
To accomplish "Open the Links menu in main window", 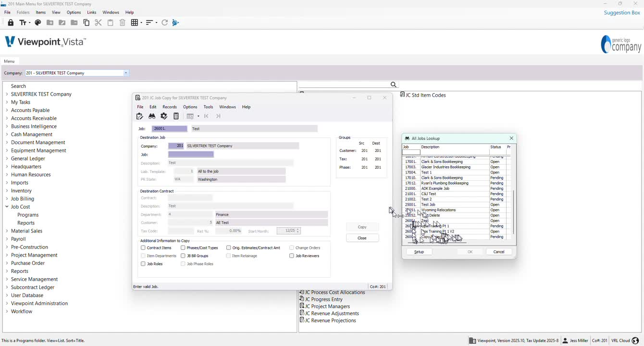I will 92,12.
